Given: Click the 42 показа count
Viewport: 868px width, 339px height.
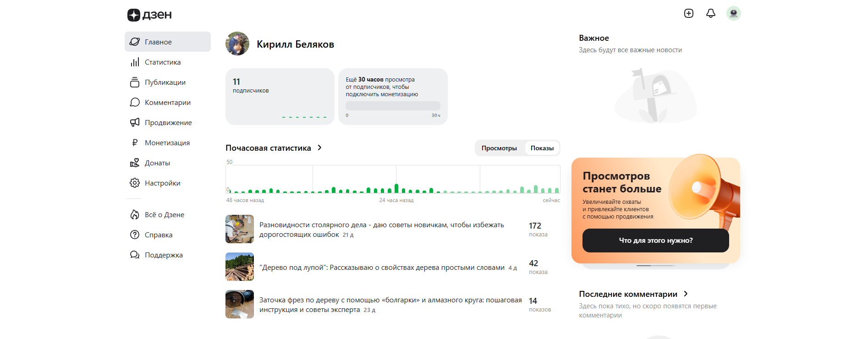Looking at the screenshot, I should [538, 267].
